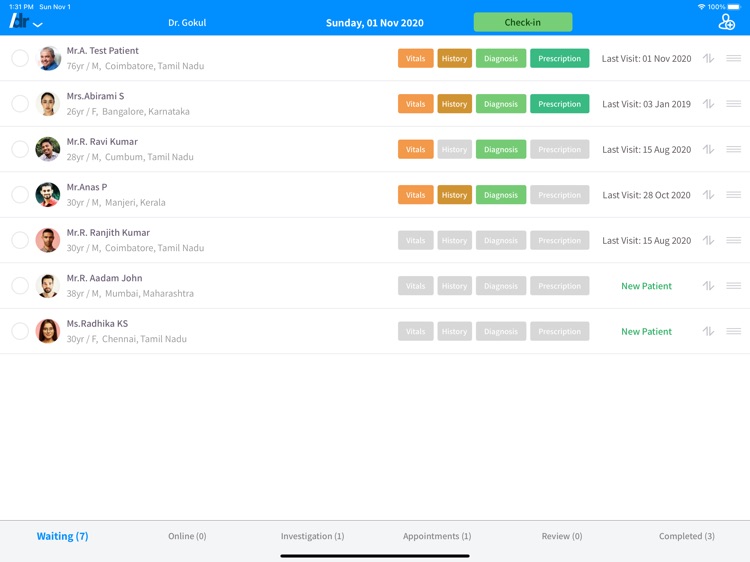Viewport: 750px width, 562px height.
Task: Select radio circle for Mr.R. Ravi Kumar
Action: point(20,149)
